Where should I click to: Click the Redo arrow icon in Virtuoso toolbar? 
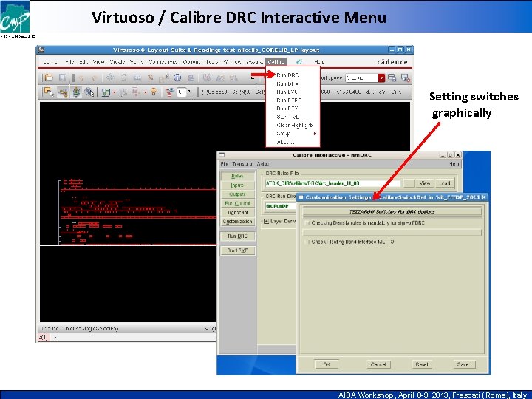[x=95, y=78]
